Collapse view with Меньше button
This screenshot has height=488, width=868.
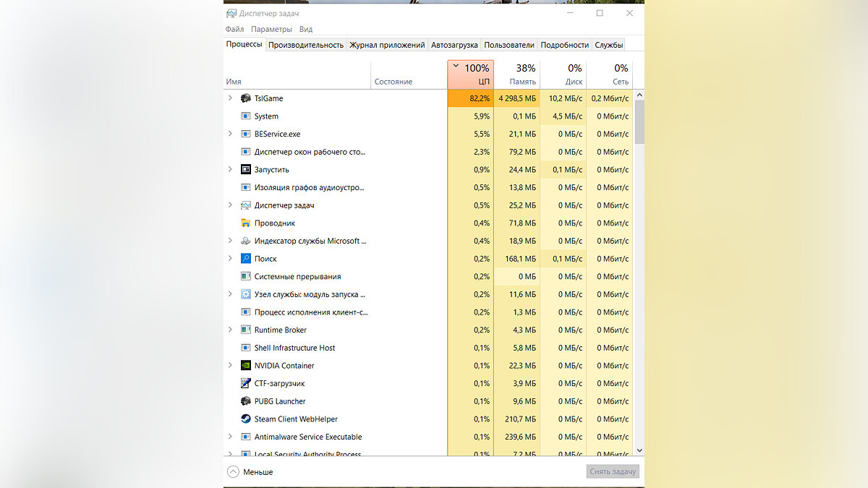pyautogui.click(x=250, y=472)
